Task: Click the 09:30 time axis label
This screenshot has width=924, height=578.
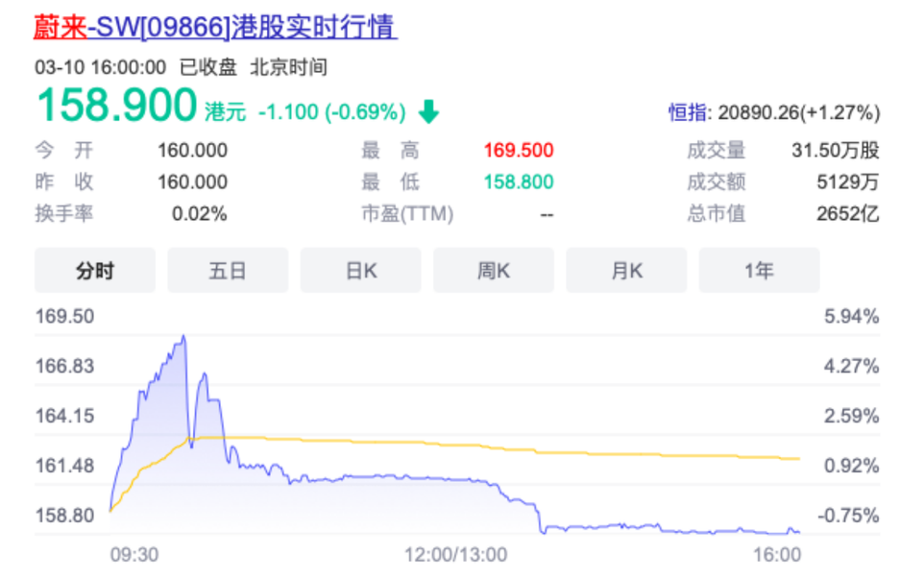Action: [134, 554]
